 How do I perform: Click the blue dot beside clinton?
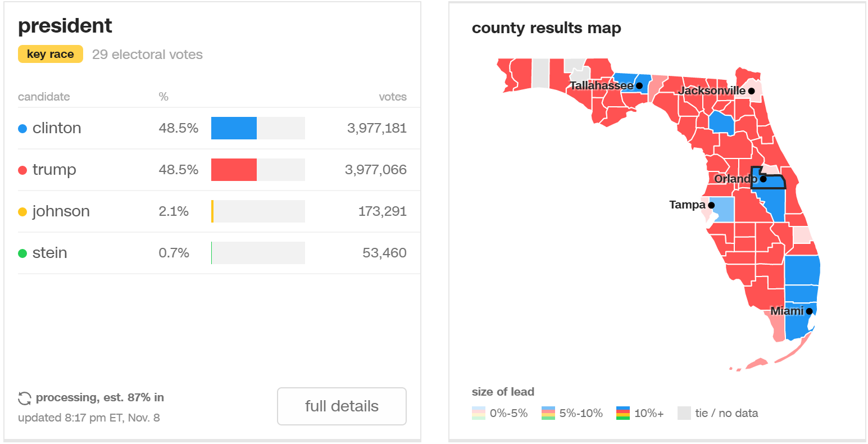(22, 129)
